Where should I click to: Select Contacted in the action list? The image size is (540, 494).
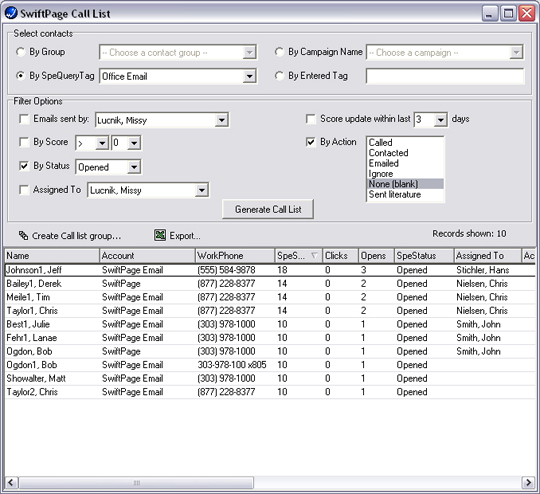pos(405,153)
